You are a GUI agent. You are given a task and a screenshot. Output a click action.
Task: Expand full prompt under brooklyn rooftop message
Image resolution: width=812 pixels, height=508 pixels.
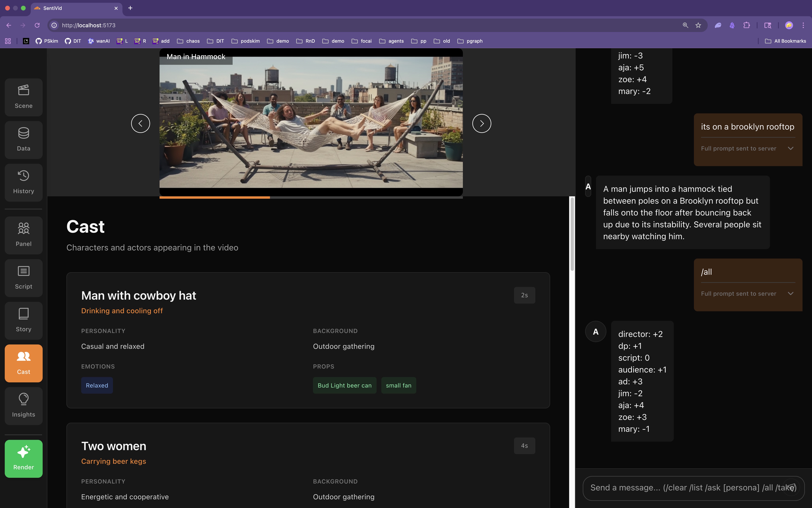click(790, 148)
